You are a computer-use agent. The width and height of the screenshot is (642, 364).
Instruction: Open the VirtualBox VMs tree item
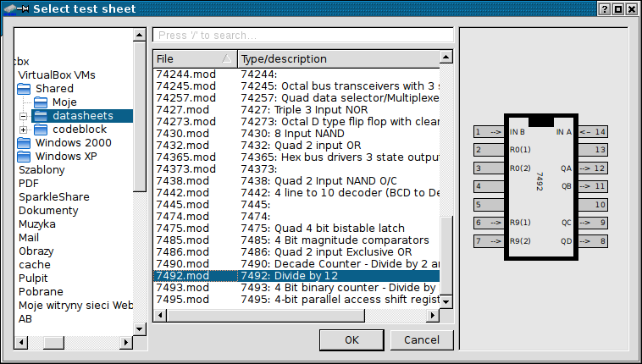point(56,74)
